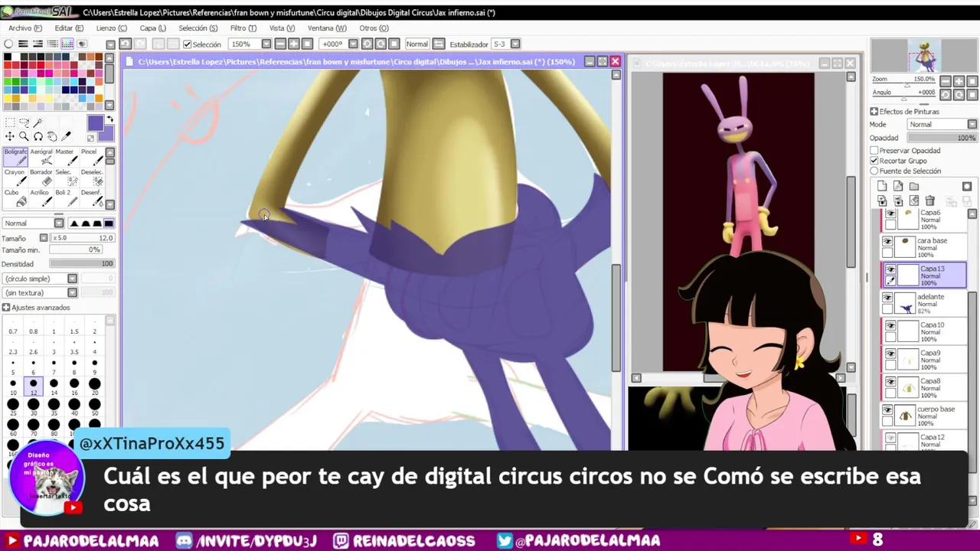The width and height of the screenshot is (980, 551).
Task: Select the Aerógrafo airbrush tool
Action: pos(41,157)
